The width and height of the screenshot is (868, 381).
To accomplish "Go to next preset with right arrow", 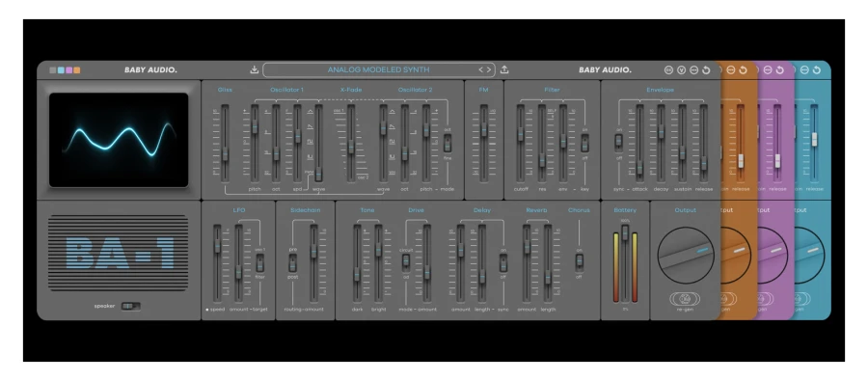I will (488, 69).
